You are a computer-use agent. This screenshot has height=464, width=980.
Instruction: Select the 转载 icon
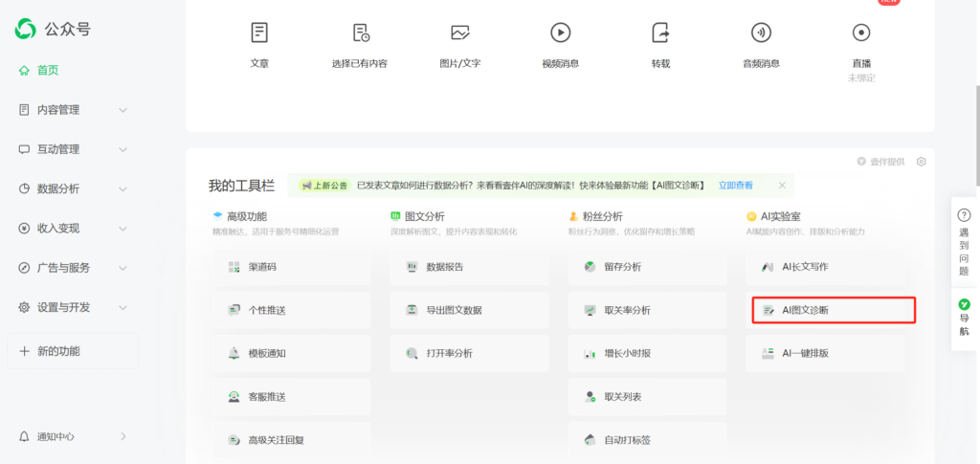click(660, 33)
